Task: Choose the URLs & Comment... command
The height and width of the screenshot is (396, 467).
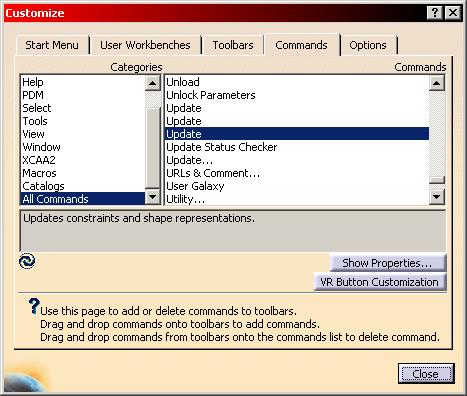Action: 297,173
